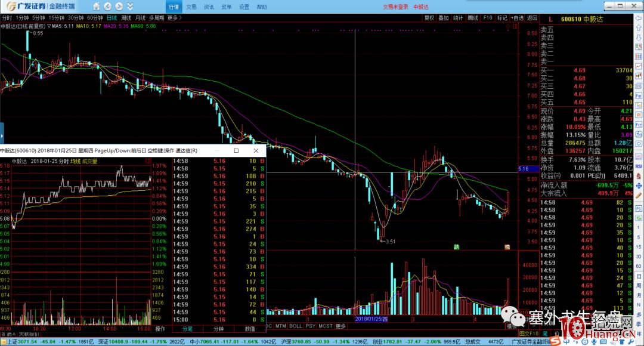Expand the 更多 periods list
Screen dimensions: 644x346
coord(174,18)
